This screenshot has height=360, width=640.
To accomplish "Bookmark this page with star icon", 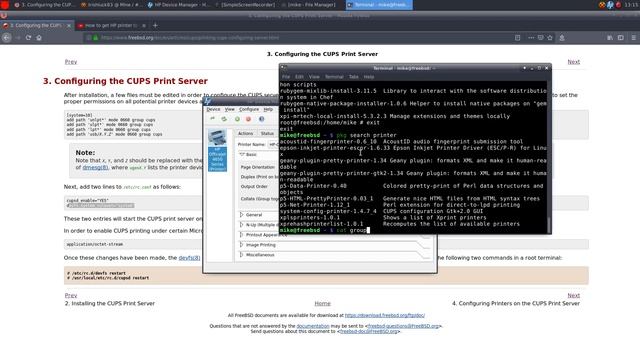I will (x=550, y=38).
